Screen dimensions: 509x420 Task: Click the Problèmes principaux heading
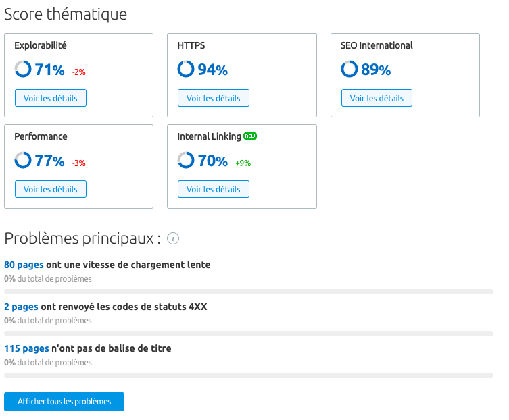click(82, 239)
